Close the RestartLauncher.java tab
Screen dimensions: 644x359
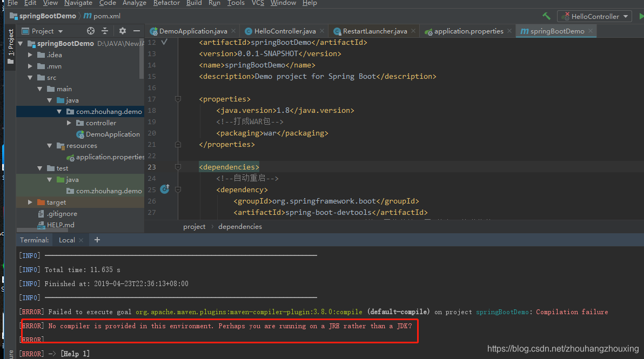413,31
